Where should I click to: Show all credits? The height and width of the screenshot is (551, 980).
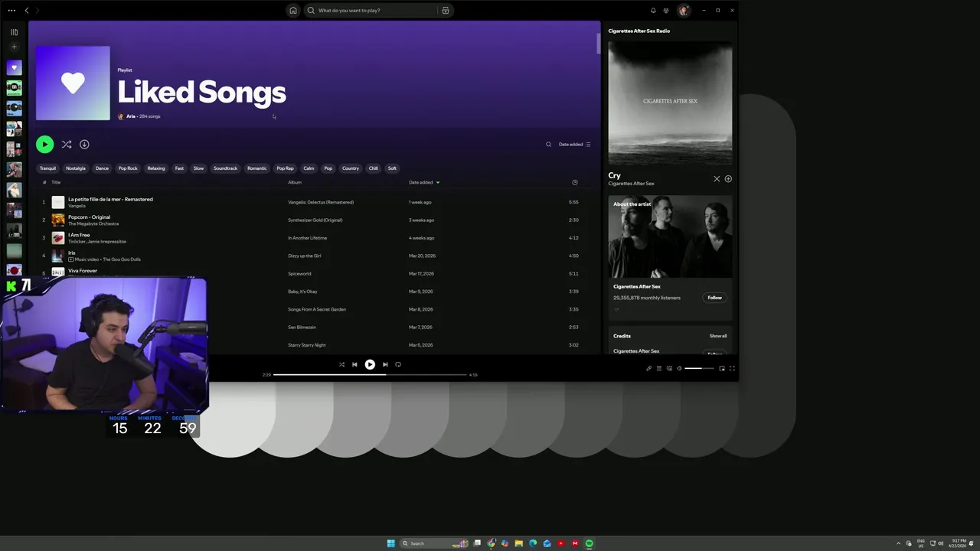coord(718,336)
